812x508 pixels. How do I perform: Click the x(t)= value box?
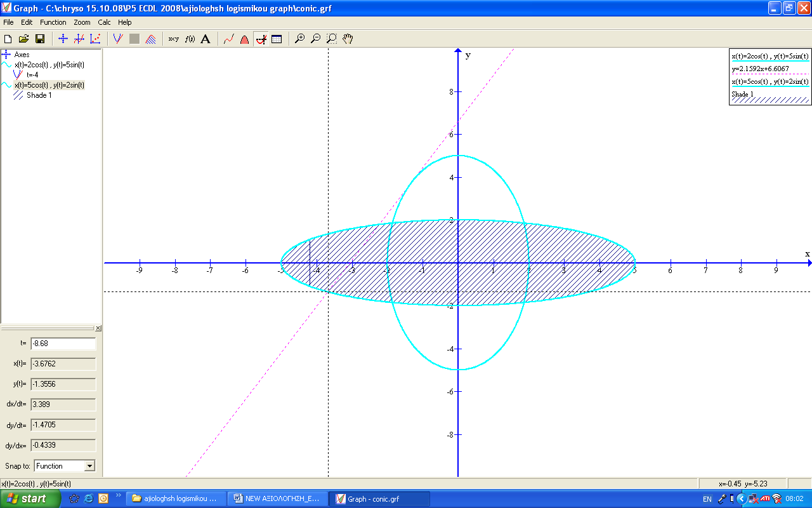[63, 364]
